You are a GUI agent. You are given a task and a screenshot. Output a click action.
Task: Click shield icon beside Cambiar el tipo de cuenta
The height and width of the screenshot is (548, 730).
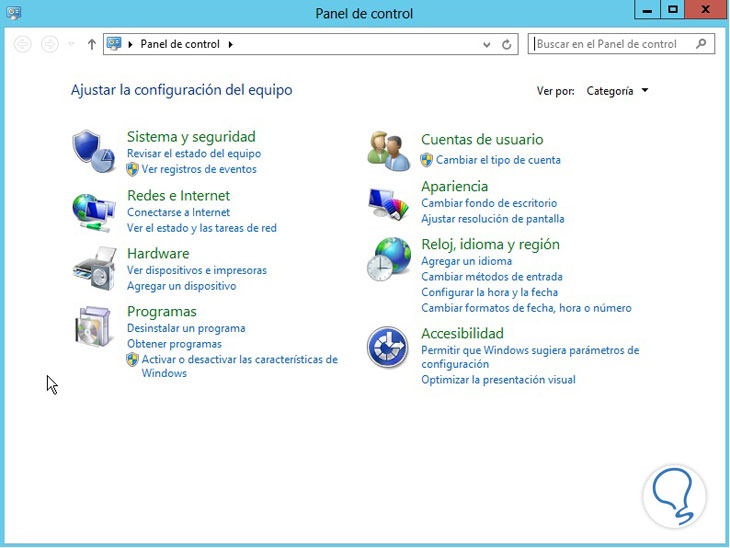click(x=426, y=160)
